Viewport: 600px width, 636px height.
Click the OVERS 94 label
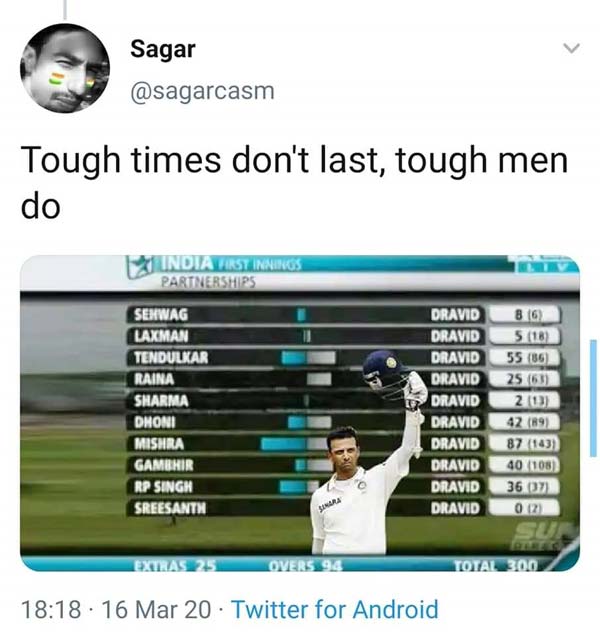305,565
